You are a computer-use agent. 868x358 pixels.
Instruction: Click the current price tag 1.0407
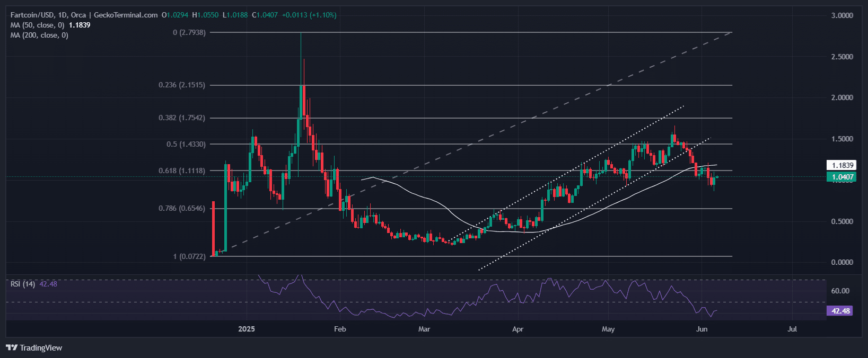coord(841,177)
